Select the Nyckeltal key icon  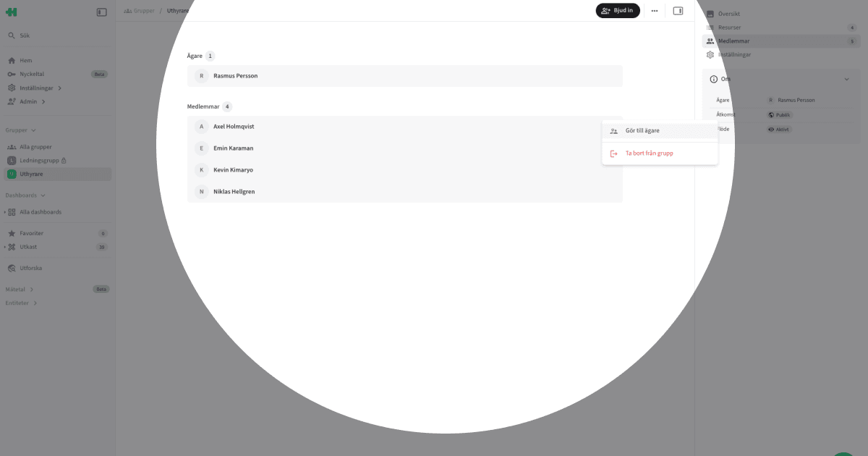click(10, 74)
